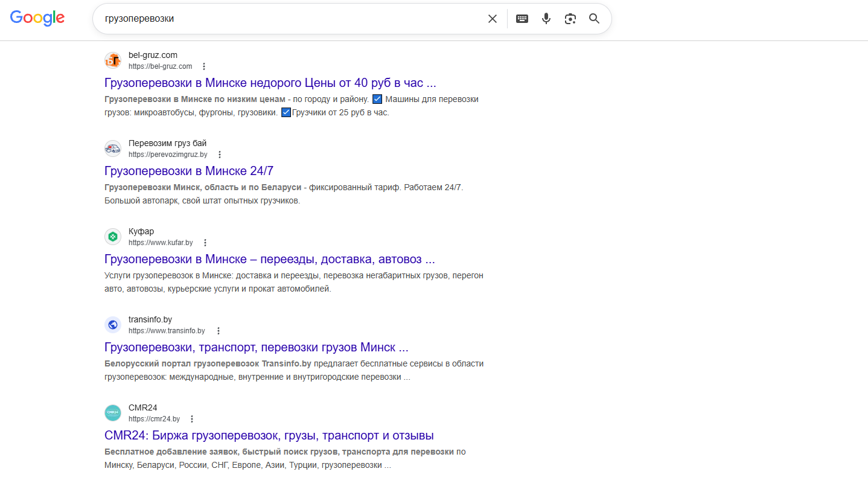Click the CMR24 site favicon

point(113,413)
